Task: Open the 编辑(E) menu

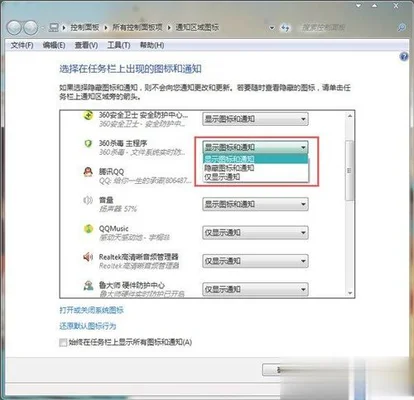Action: pos(54,45)
